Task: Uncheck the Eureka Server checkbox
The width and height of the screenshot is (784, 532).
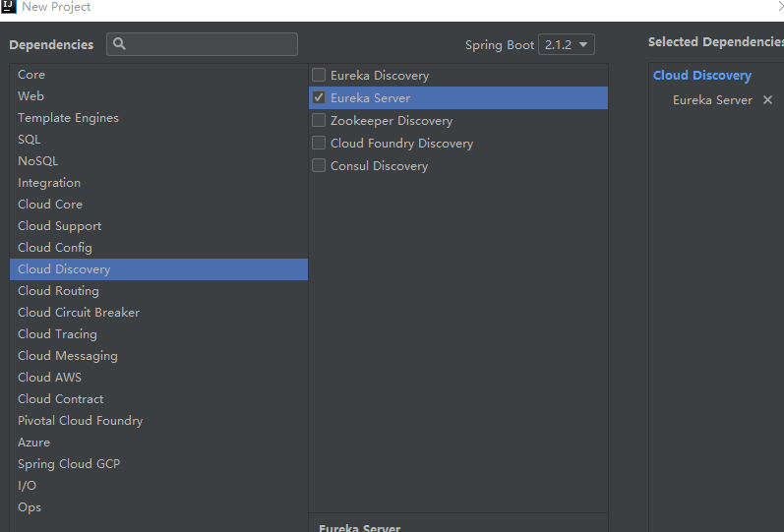Action: pyautogui.click(x=319, y=98)
